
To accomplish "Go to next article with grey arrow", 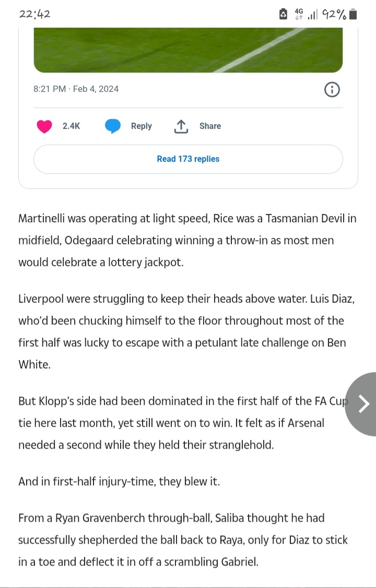I will tap(361, 404).
